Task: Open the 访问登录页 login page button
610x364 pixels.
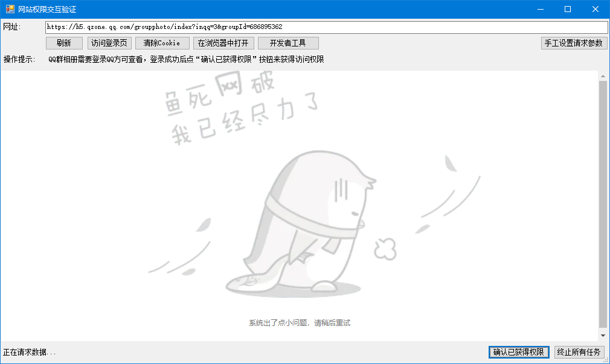Action: click(x=109, y=43)
